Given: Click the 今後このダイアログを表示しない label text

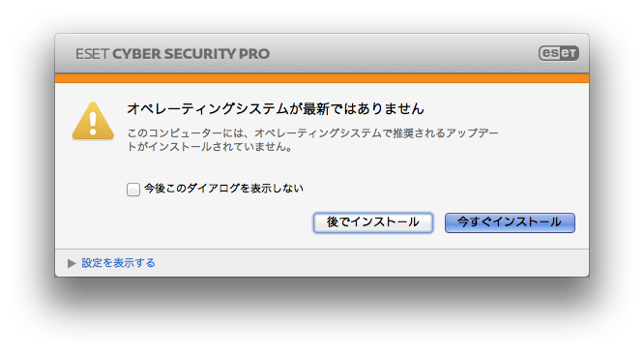Looking at the screenshot, I should click(x=223, y=189).
